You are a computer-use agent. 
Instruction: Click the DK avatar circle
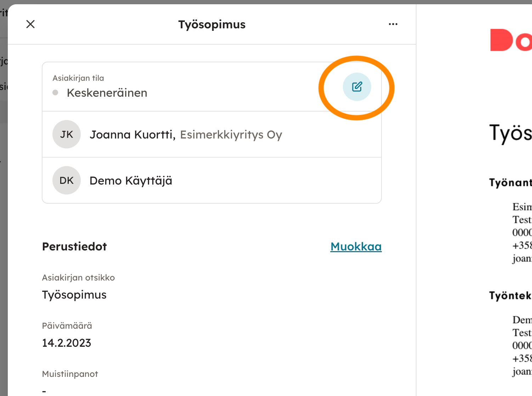pyautogui.click(x=67, y=180)
